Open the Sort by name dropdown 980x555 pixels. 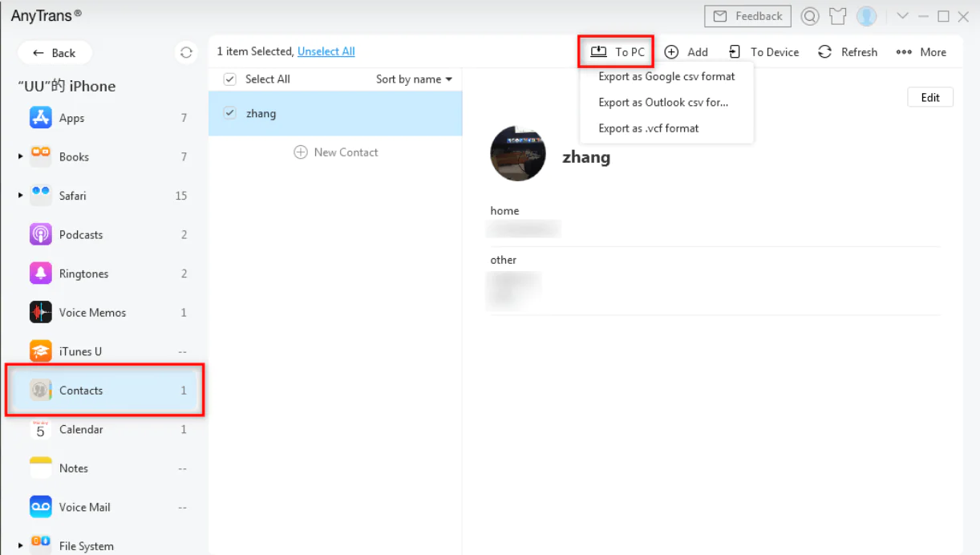pyautogui.click(x=415, y=79)
